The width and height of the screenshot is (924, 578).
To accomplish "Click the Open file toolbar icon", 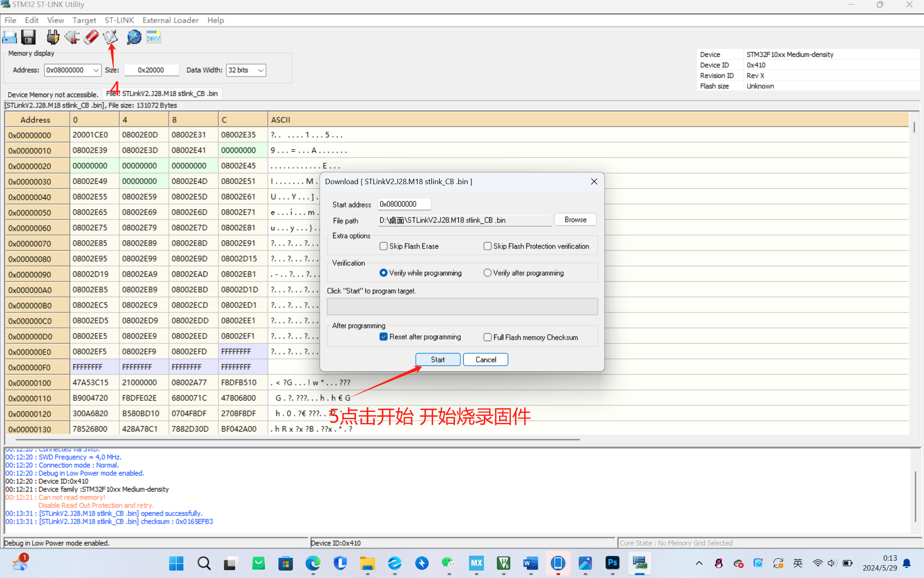I will click(9, 38).
